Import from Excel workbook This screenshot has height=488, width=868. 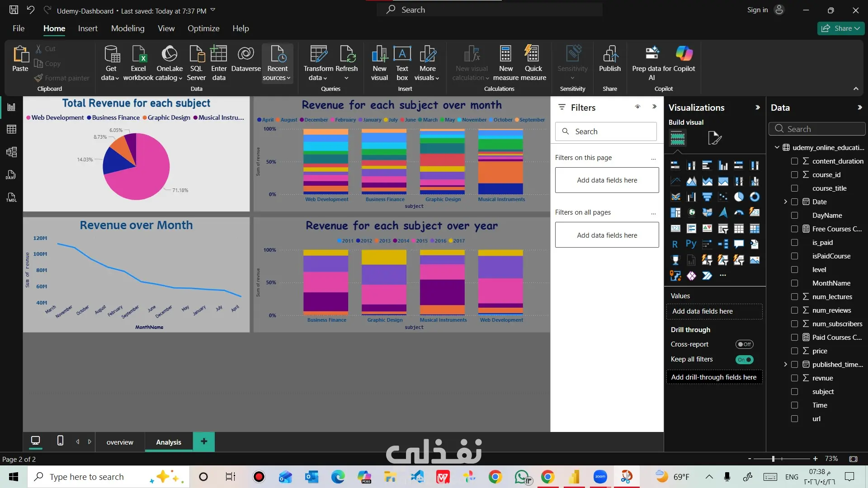(x=138, y=63)
